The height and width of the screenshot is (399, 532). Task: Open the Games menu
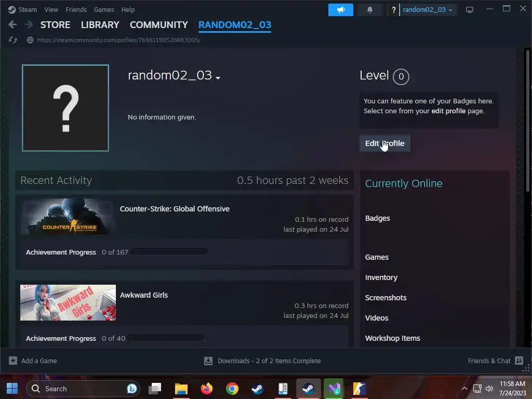(x=104, y=9)
